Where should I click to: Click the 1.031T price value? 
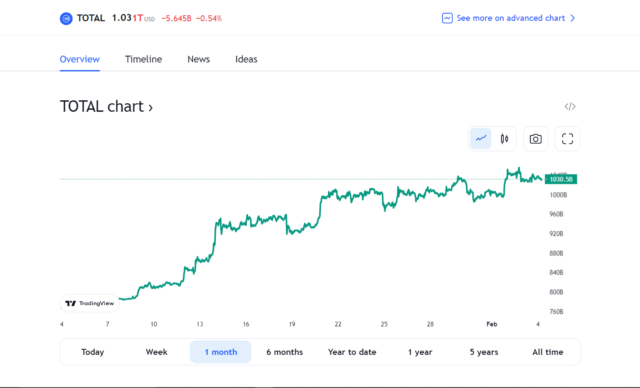pos(127,18)
